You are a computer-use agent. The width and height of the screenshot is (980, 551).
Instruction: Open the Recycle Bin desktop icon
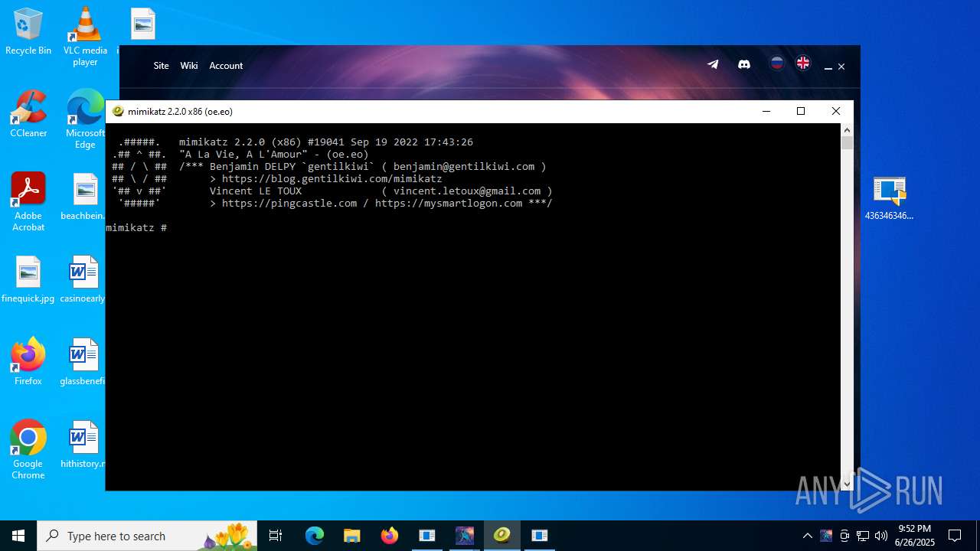(28, 32)
